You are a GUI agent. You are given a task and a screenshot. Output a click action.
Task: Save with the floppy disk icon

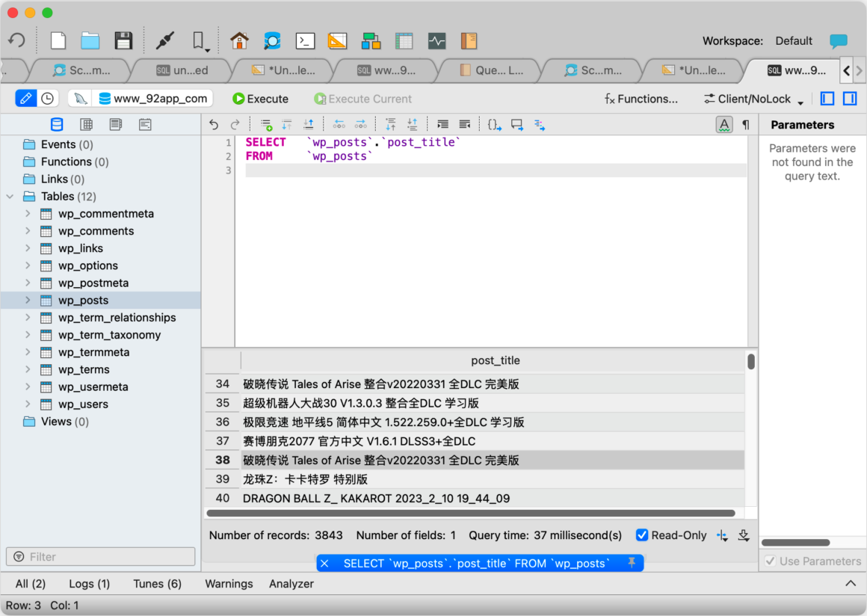point(123,40)
